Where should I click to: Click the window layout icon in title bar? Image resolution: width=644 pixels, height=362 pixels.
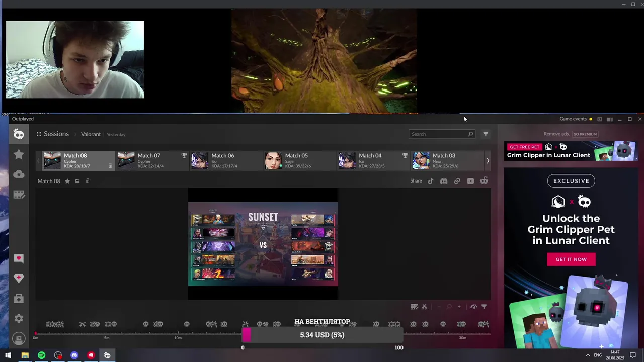609,119
